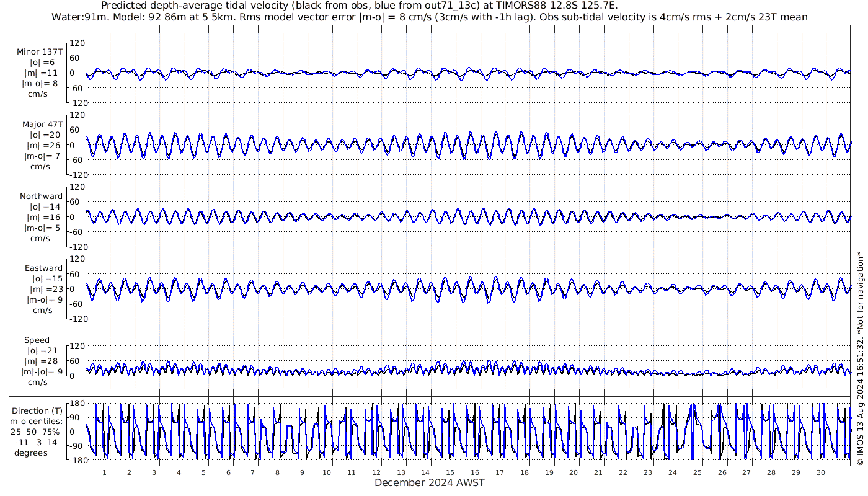Click the '|m| =23' value in Eastward panel
Viewport: 868px width, 496px height.
coord(46,290)
